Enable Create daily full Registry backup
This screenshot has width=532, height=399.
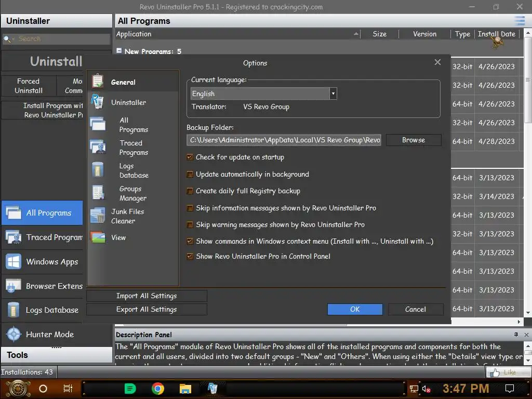pos(190,191)
